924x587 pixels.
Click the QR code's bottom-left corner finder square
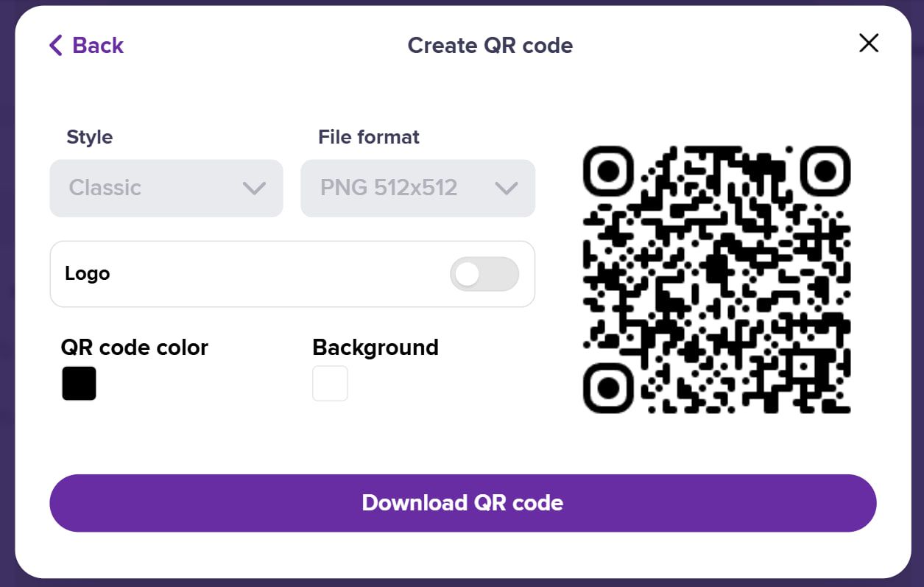608,388
